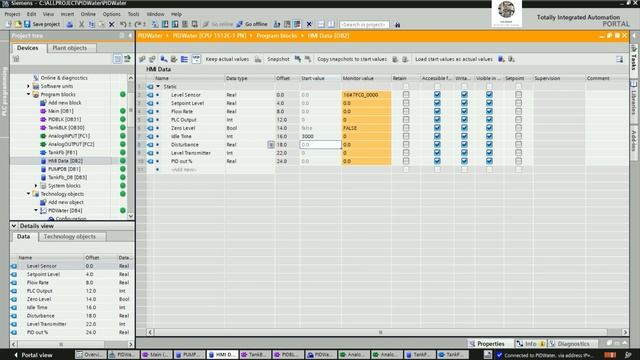Click the Copy snapshots to start values button
The image size is (640, 360).
click(352, 59)
